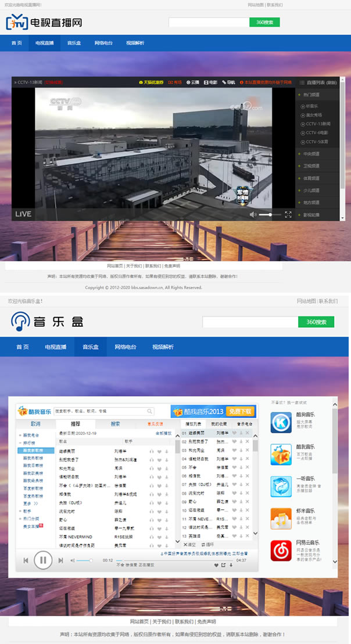The height and width of the screenshot is (644, 351).
Task: Click 360搜索 button on music page
Action: [316, 322]
